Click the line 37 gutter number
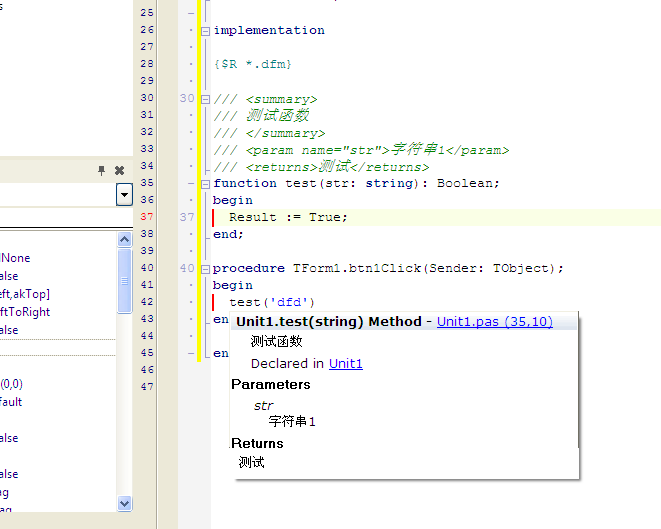 tap(147, 217)
